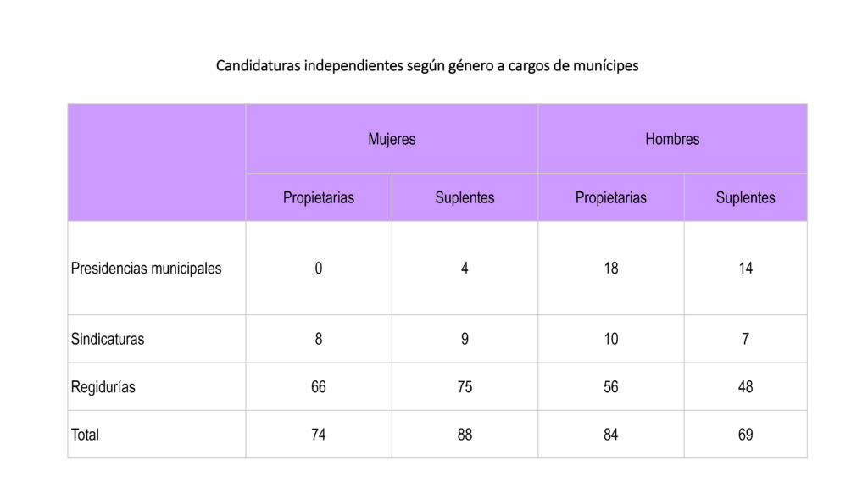Click the Total cell showing 88

point(465,435)
